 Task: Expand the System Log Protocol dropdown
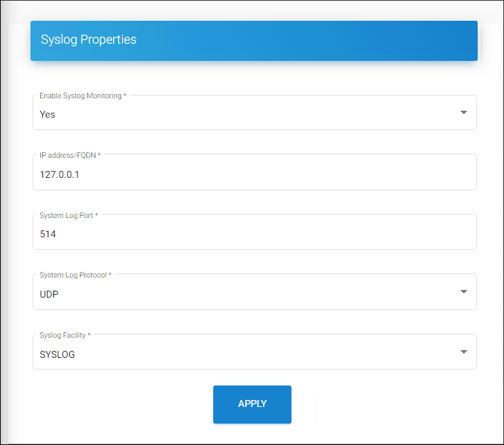click(254, 293)
